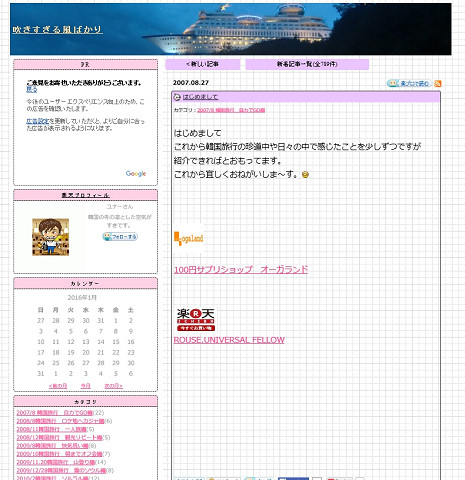Open the 2009/8韓国旅行 category with 8 posts
This screenshot has width=465, height=480.
tap(52, 446)
